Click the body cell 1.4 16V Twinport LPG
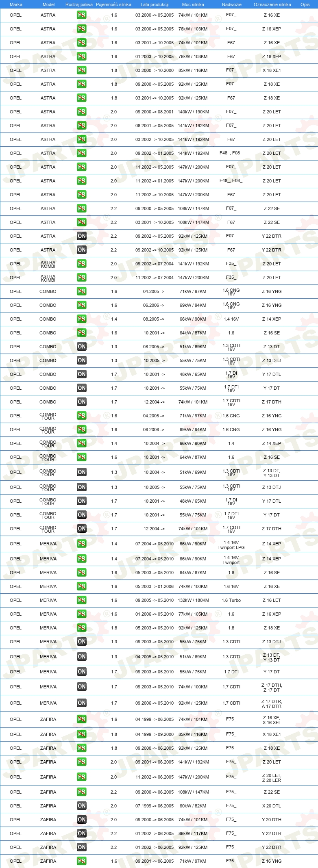This screenshot has height=868, width=318. 231,545
